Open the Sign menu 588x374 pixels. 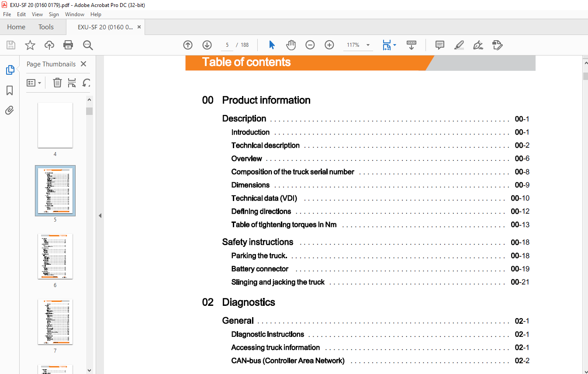click(x=54, y=14)
